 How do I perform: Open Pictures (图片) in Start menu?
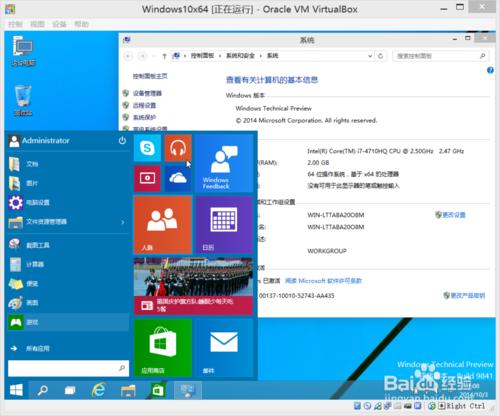pyautogui.click(x=68, y=183)
